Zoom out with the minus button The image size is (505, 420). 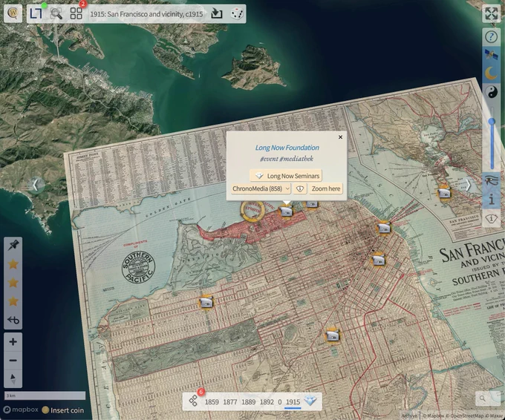[13, 360]
